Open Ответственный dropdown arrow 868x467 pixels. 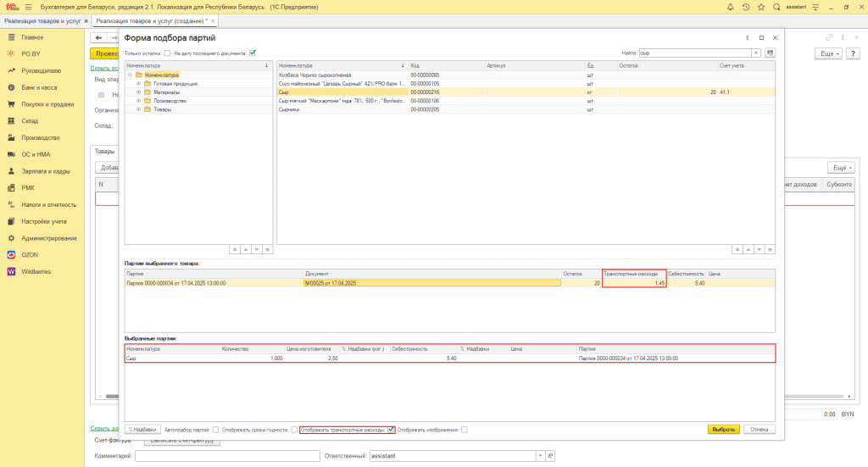[x=540, y=456]
